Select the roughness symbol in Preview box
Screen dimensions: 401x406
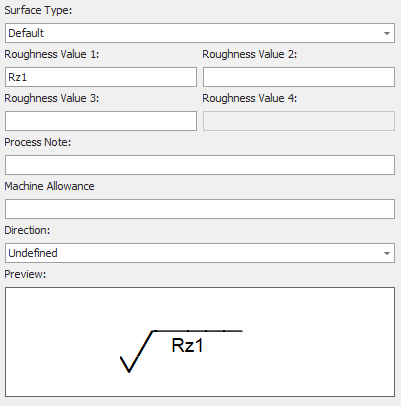pyautogui.click(x=181, y=351)
